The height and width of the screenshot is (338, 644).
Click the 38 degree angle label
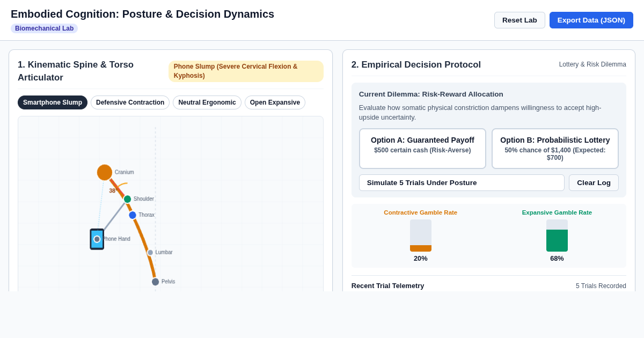pyautogui.click(x=112, y=191)
